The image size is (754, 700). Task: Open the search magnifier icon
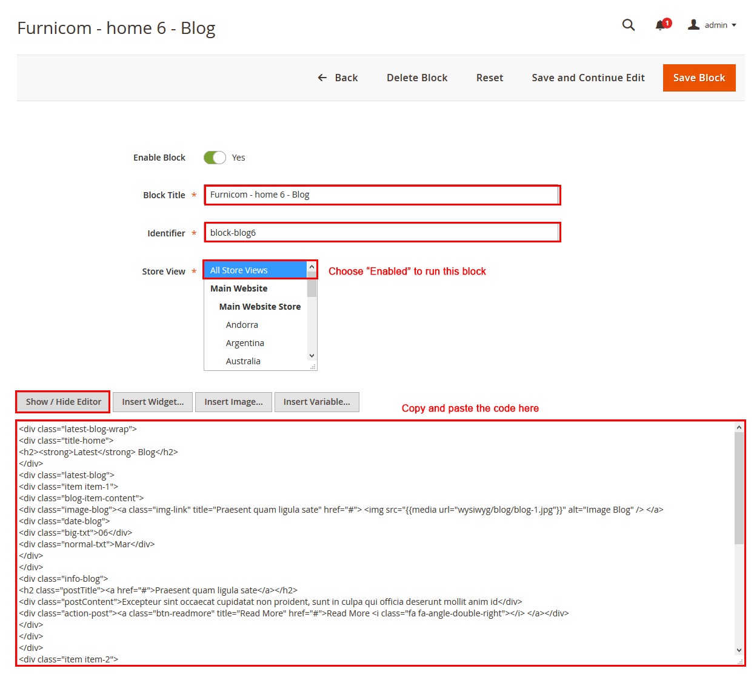click(x=629, y=25)
